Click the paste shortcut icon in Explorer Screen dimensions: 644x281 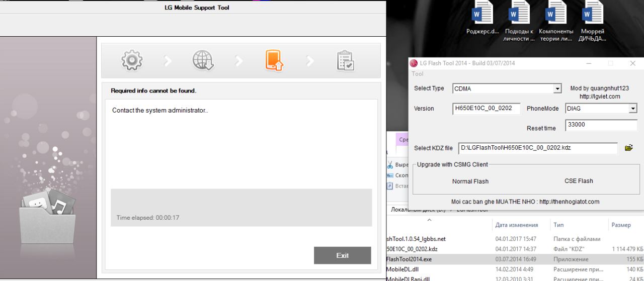coord(390,185)
